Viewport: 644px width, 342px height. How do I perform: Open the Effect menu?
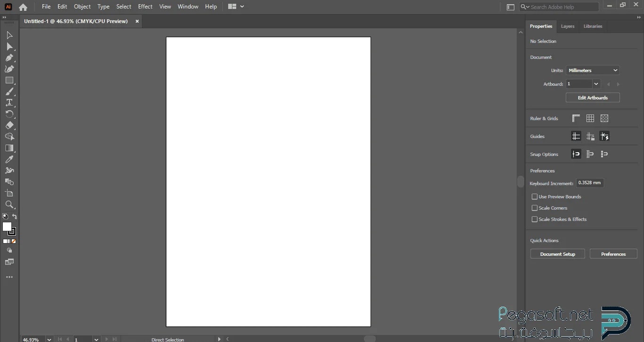[145, 7]
